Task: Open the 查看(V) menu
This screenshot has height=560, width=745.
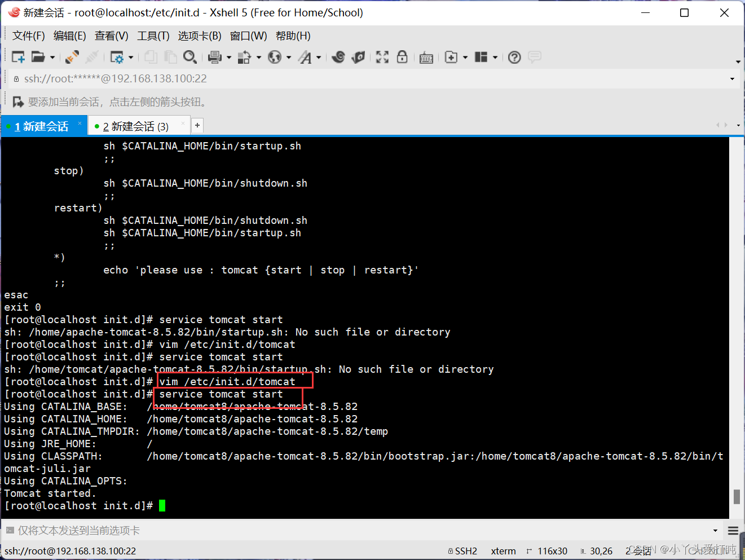Action: point(112,36)
